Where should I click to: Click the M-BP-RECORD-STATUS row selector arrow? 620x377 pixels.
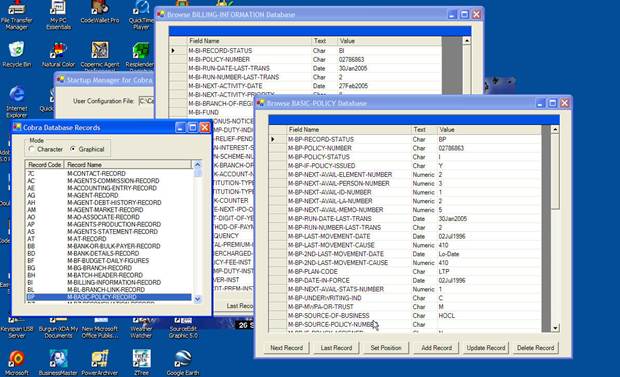[x=273, y=139]
